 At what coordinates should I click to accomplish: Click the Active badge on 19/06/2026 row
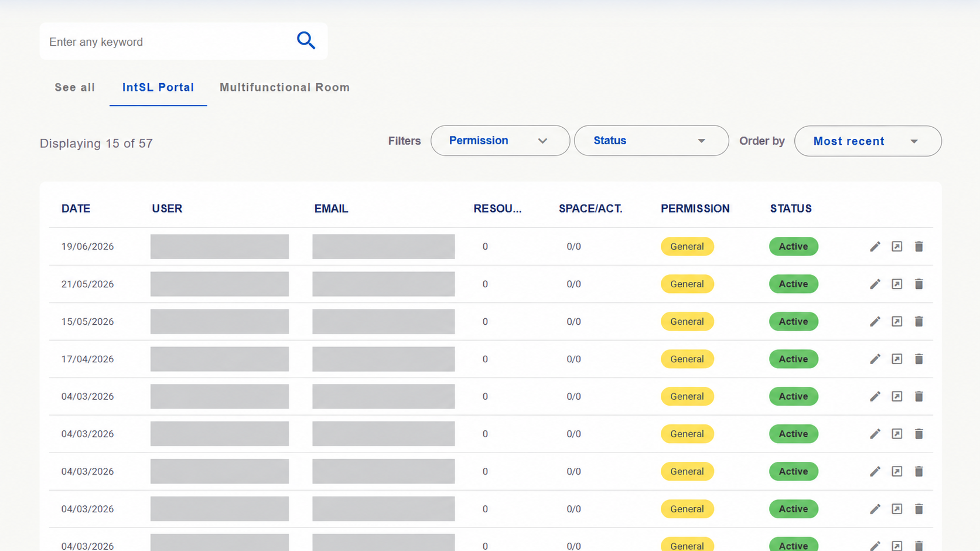click(794, 247)
